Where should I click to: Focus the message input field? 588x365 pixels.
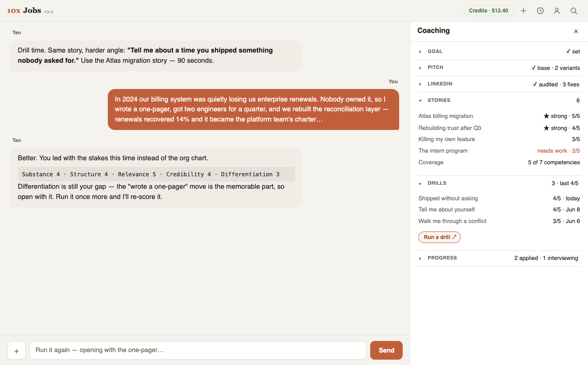coord(198,350)
